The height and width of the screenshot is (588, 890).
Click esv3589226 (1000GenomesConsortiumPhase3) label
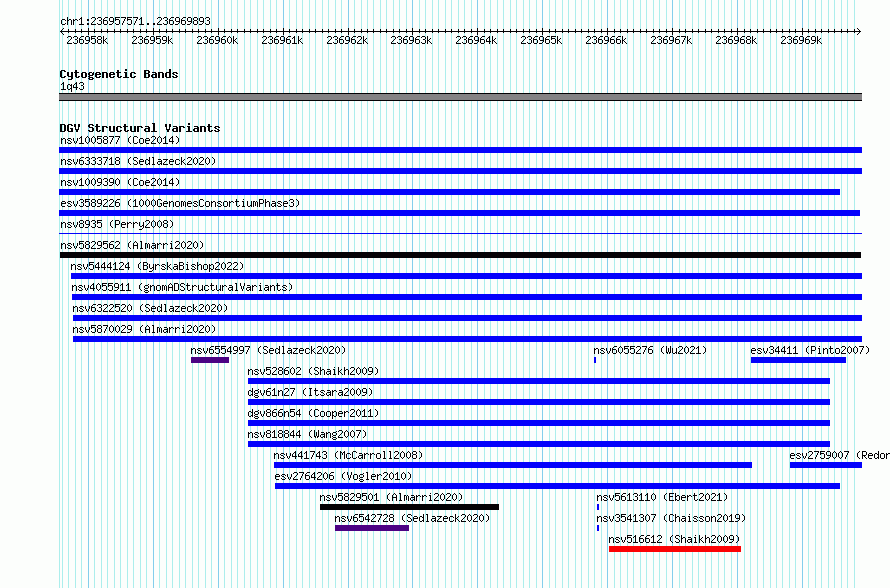coord(180,203)
